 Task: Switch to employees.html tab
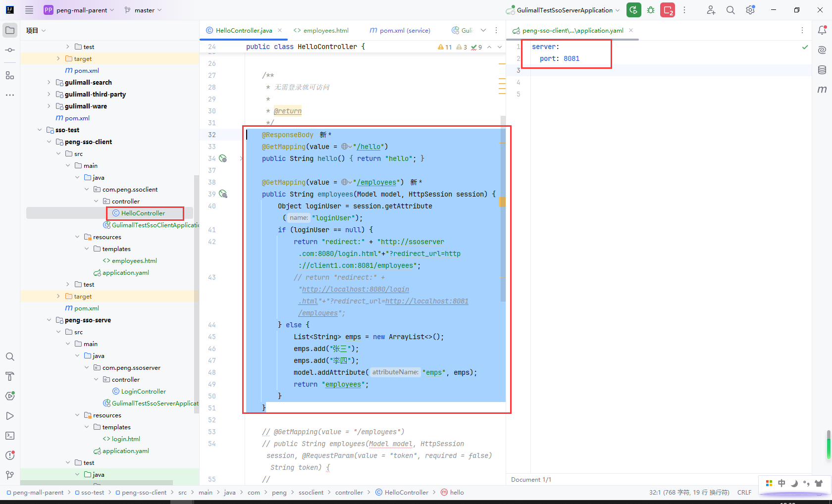point(321,30)
